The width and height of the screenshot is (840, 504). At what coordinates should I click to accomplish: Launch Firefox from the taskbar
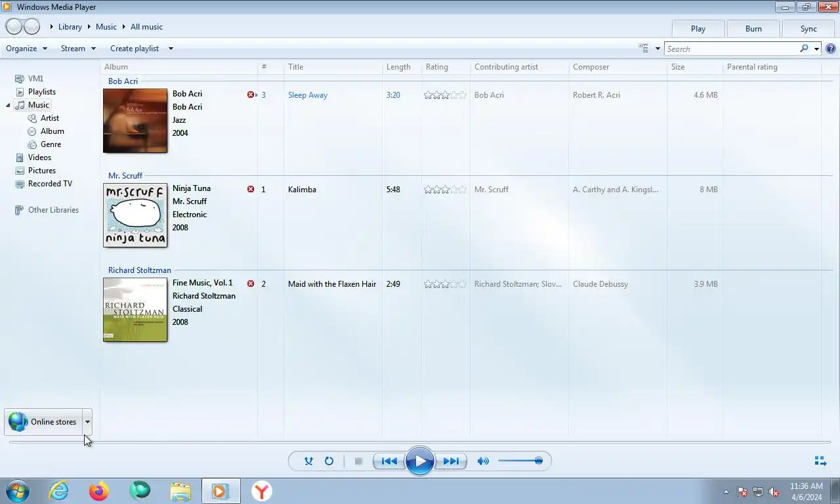click(99, 491)
